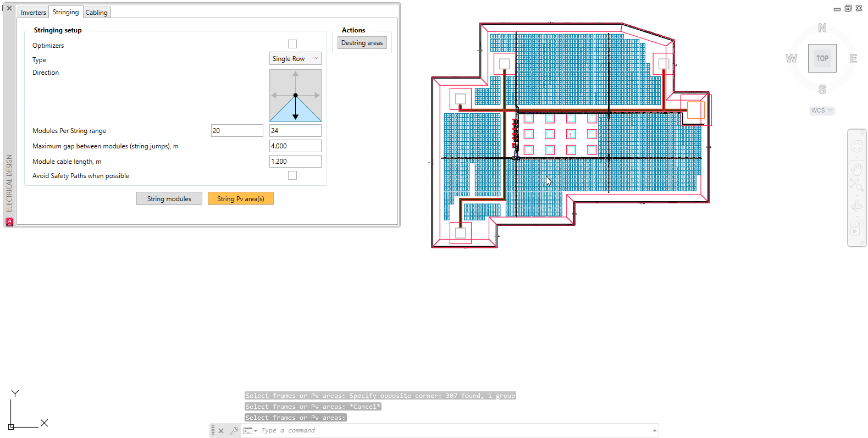Image resolution: width=868 pixels, height=438 pixels.
Task: Toggle Avoid Safety Paths when possible
Action: click(292, 175)
